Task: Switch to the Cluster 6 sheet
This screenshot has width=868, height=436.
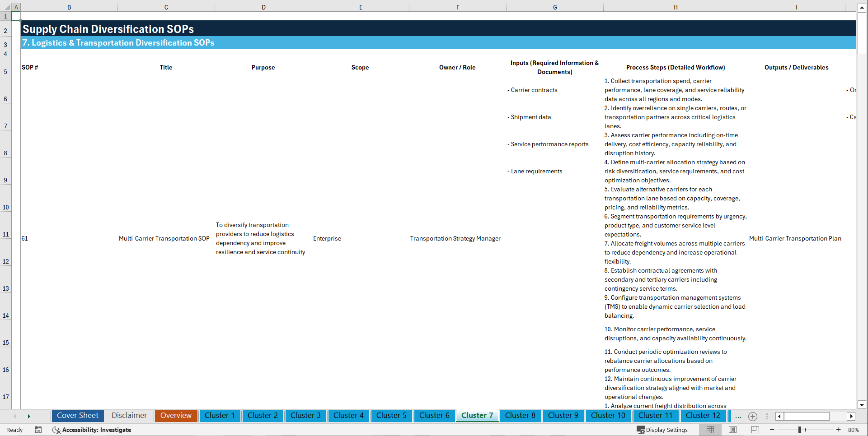Action: tap(434, 416)
